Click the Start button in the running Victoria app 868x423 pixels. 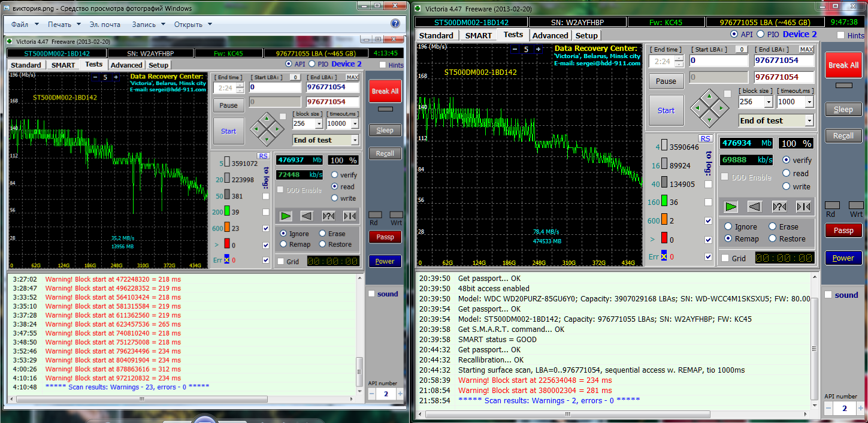666,110
